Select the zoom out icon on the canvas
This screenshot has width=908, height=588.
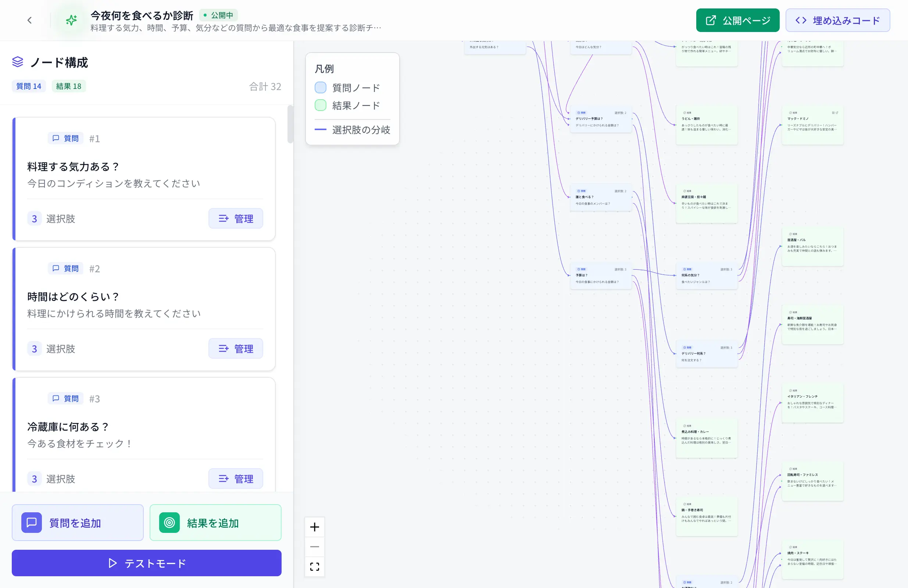pyautogui.click(x=314, y=546)
